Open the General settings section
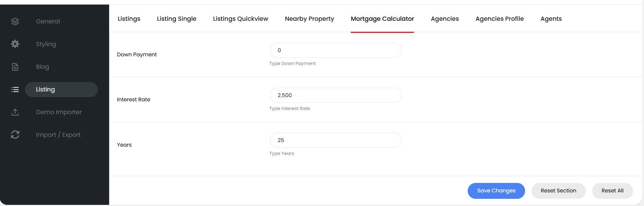This screenshot has height=206, width=644. (x=48, y=22)
